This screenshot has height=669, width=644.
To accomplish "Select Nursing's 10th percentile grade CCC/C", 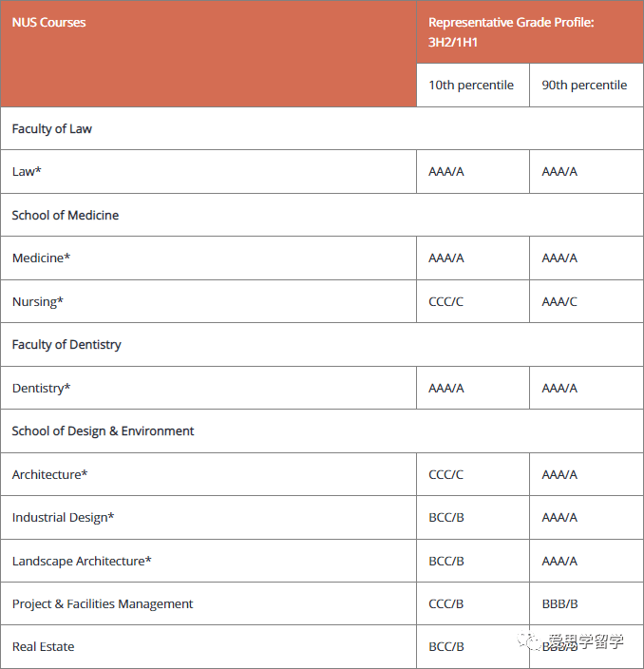I will point(445,301).
